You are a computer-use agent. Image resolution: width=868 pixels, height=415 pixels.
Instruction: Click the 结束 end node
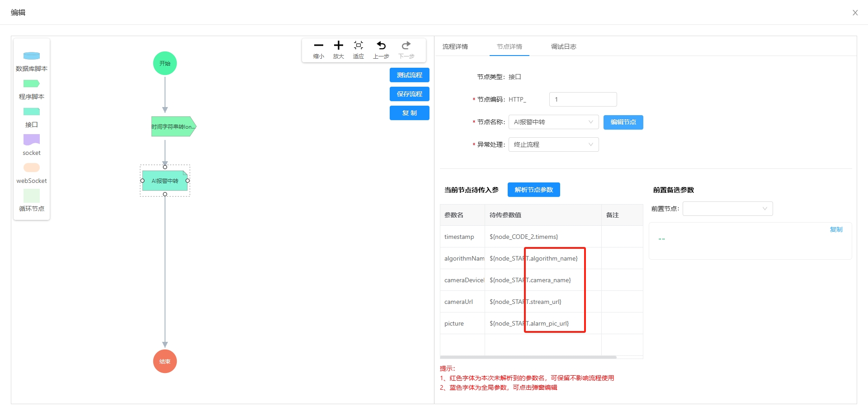click(165, 361)
